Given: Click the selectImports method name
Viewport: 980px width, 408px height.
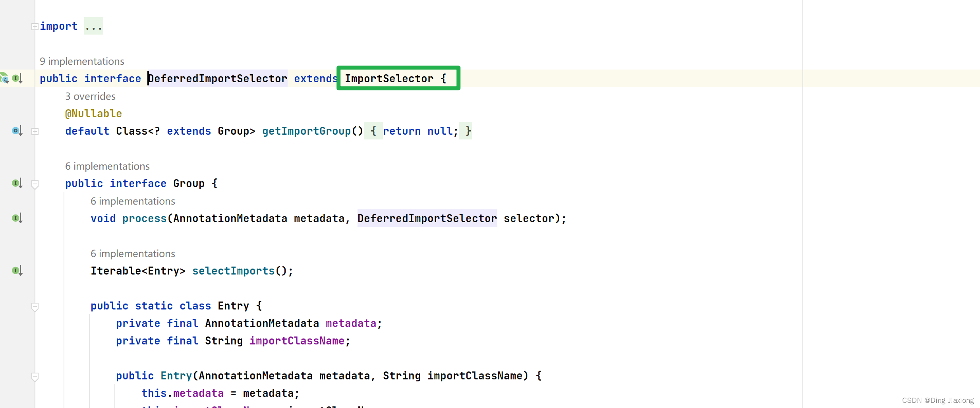Looking at the screenshot, I should pyautogui.click(x=234, y=271).
